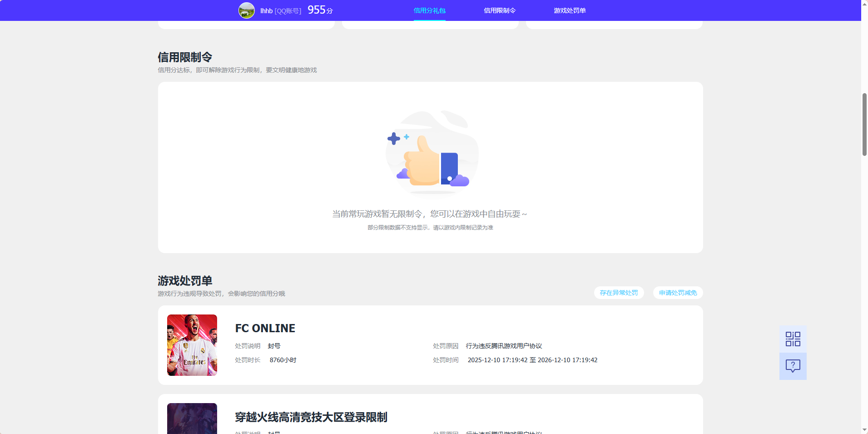Click the 穿越火线高清竞技大区登录限制 title
The width and height of the screenshot is (868, 434).
(311, 417)
